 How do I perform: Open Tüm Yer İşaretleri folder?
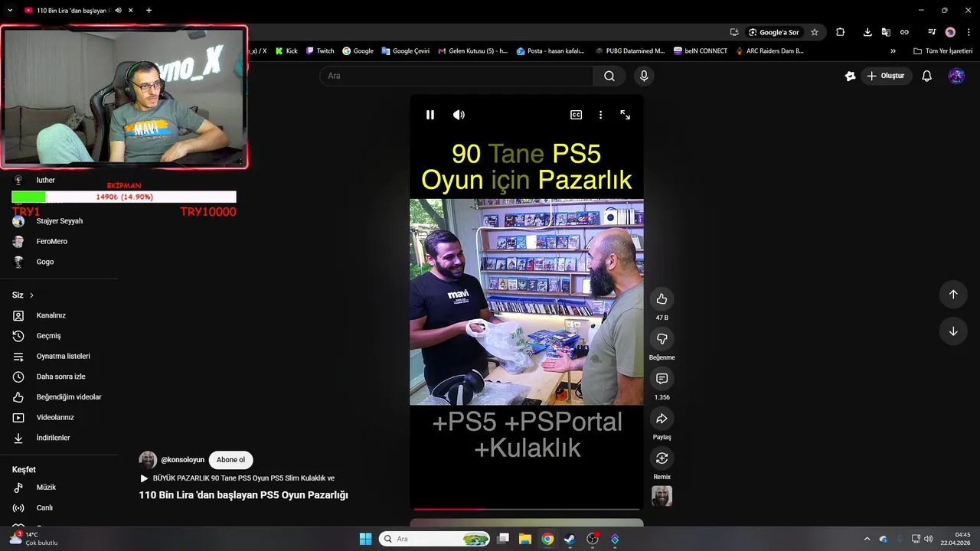click(x=943, y=51)
